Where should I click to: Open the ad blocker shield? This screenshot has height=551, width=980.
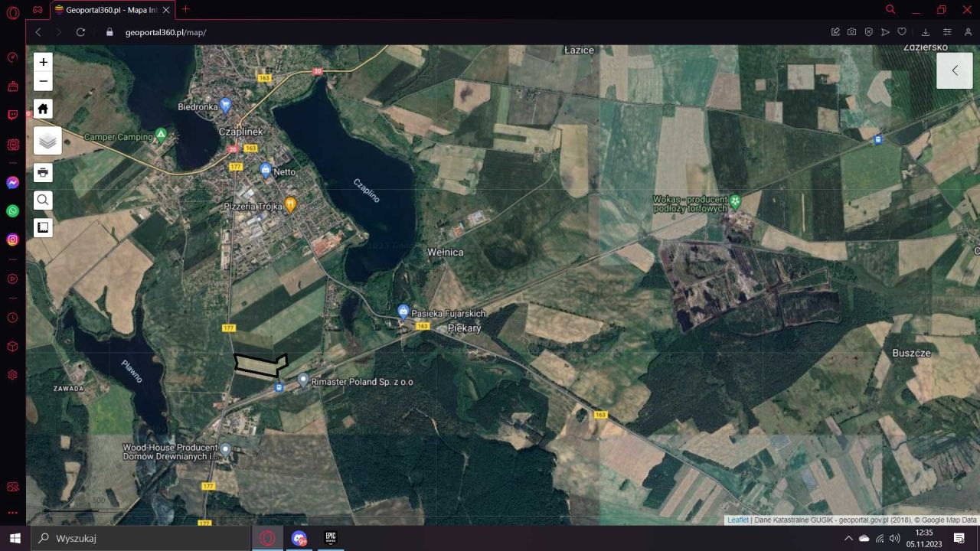[869, 32]
